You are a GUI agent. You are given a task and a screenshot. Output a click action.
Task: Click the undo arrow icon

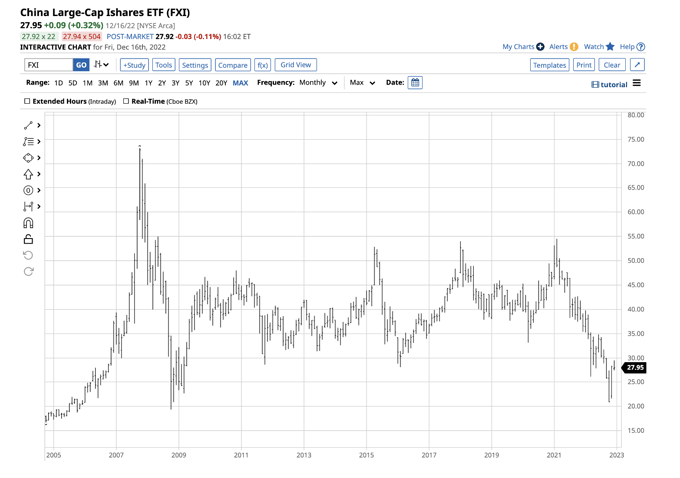pos(28,255)
